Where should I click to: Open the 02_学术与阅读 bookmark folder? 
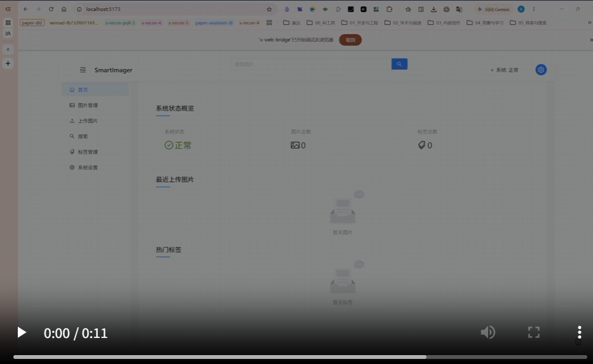pyautogui.click(x=403, y=23)
